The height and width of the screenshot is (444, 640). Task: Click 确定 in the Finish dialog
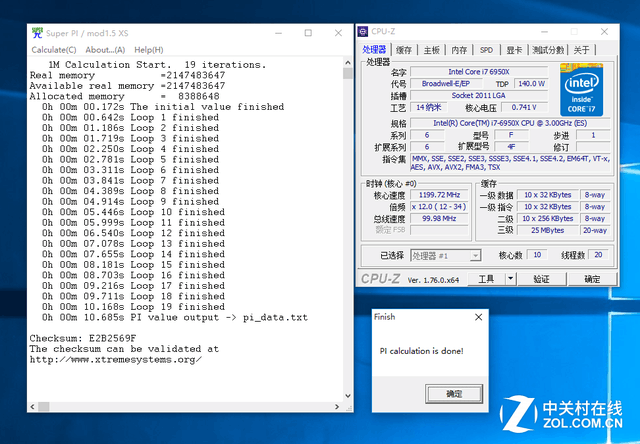click(x=454, y=394)
